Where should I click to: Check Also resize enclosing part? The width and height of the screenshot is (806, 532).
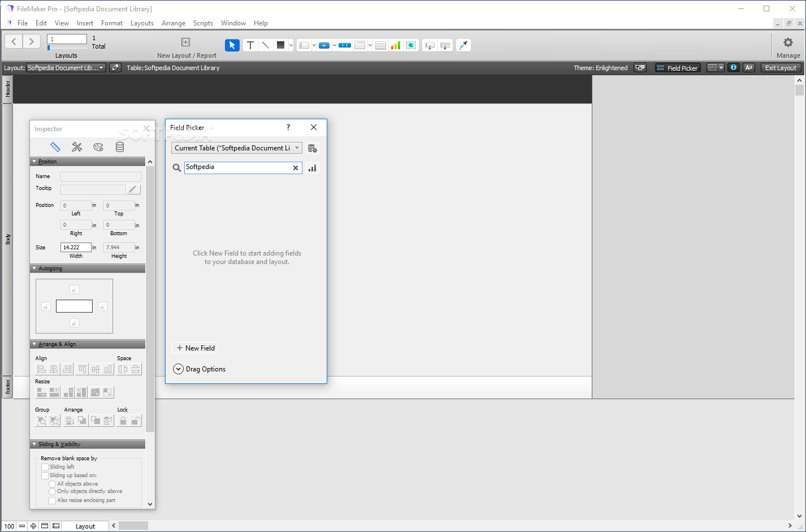(x=53, y=500)
